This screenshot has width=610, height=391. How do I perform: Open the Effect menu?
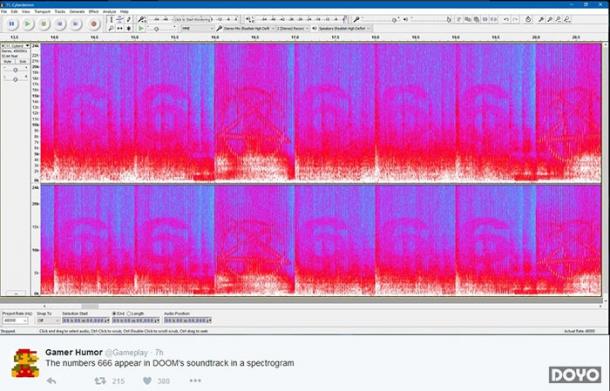pos(93,12)
